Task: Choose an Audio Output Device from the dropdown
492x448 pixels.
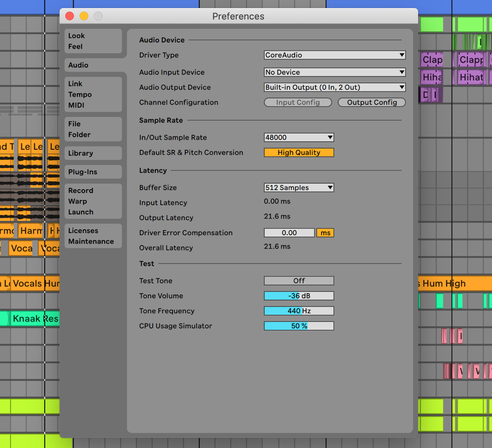Action: click(335, 87)
